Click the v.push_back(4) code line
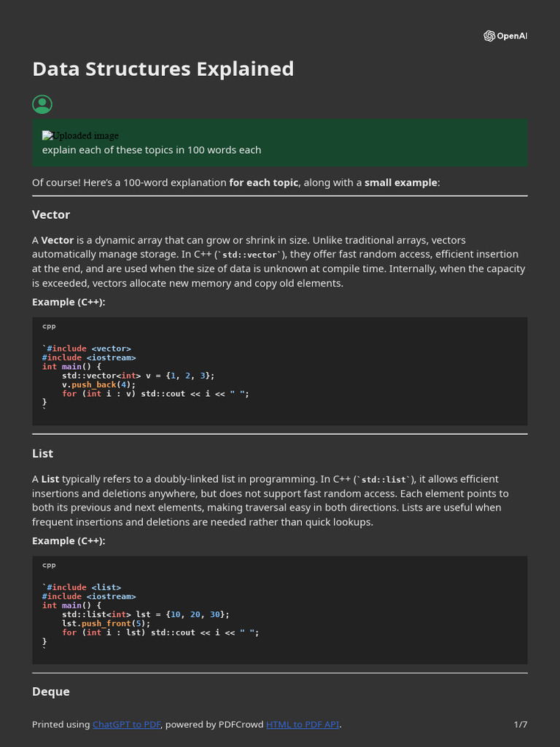560x747 pixels. pyautogui.click(x=99, y=384)
